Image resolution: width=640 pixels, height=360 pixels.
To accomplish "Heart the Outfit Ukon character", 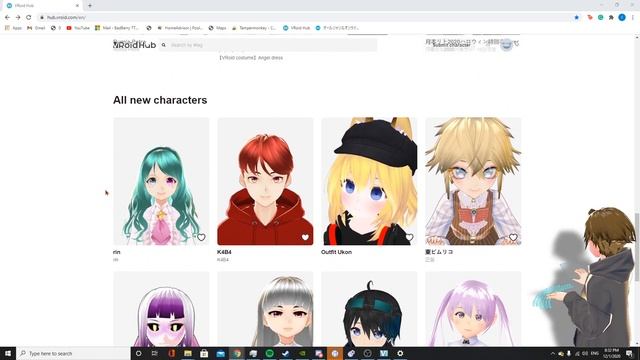I will click(x=409, y=237).
